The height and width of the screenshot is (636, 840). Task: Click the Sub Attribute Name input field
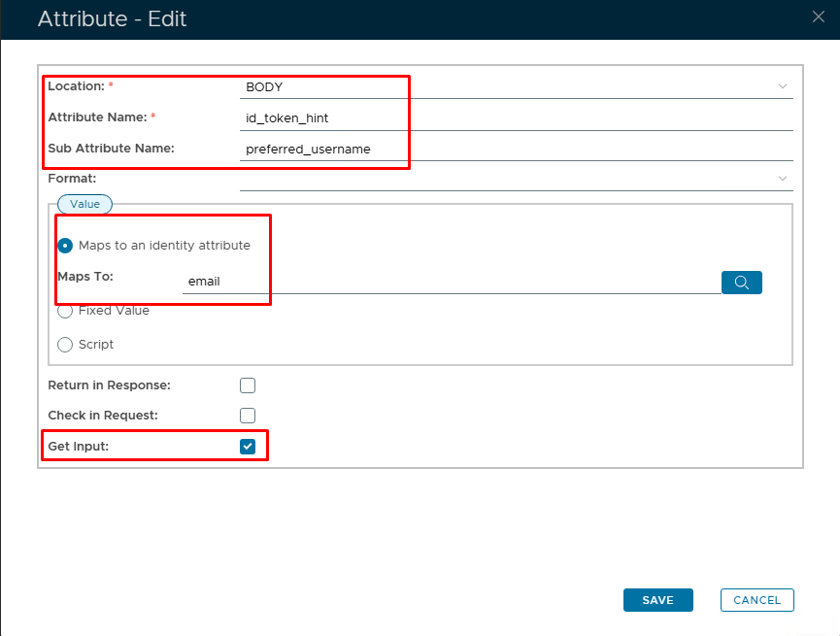click(x=515, y=149)
